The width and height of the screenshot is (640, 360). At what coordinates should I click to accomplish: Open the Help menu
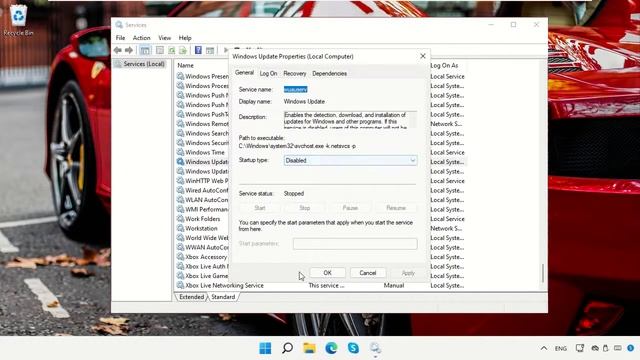185,38
